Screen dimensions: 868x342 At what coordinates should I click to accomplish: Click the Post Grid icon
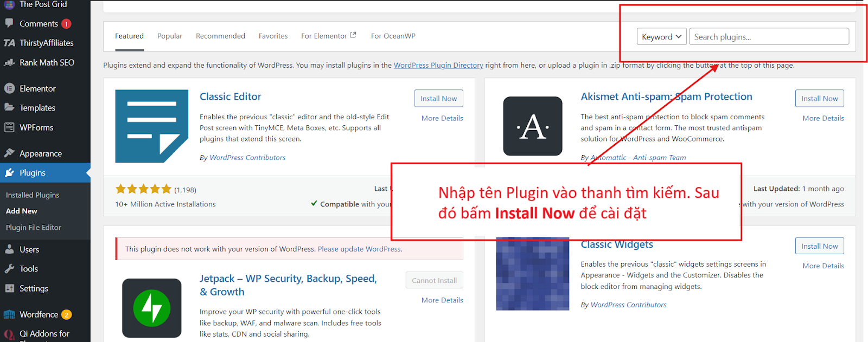point(9,4)
